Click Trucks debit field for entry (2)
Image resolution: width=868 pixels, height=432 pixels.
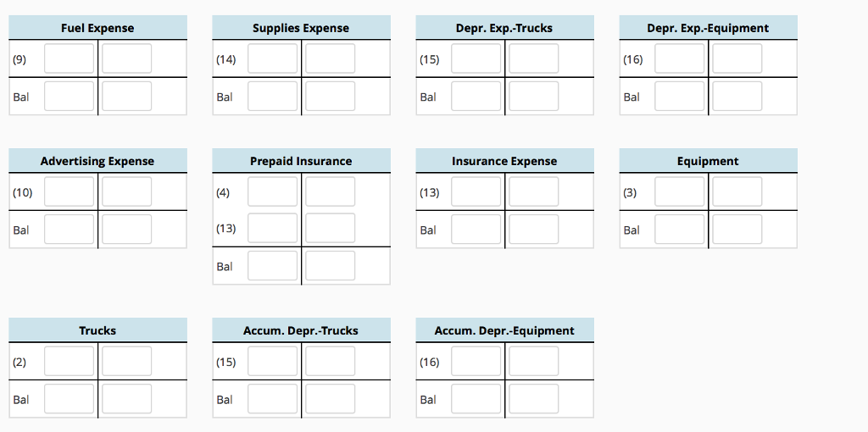pyautogui.click(x=70, y=361)
